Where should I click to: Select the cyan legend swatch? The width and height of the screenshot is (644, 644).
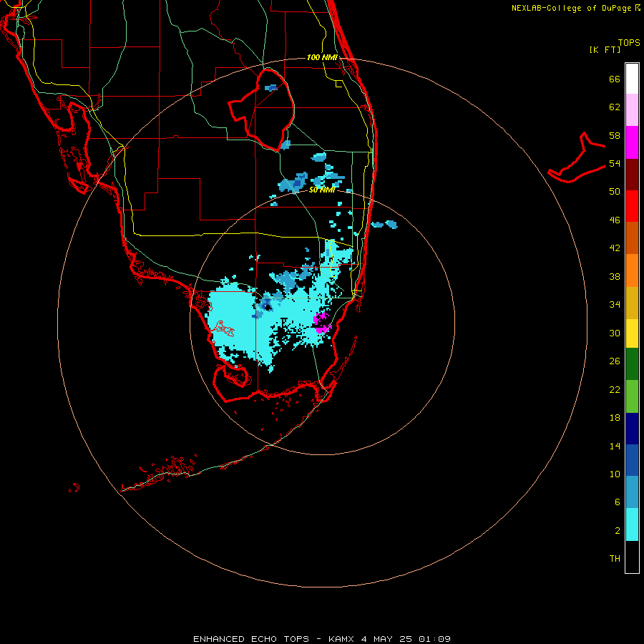pyautogui.click(x=632, y=525)
